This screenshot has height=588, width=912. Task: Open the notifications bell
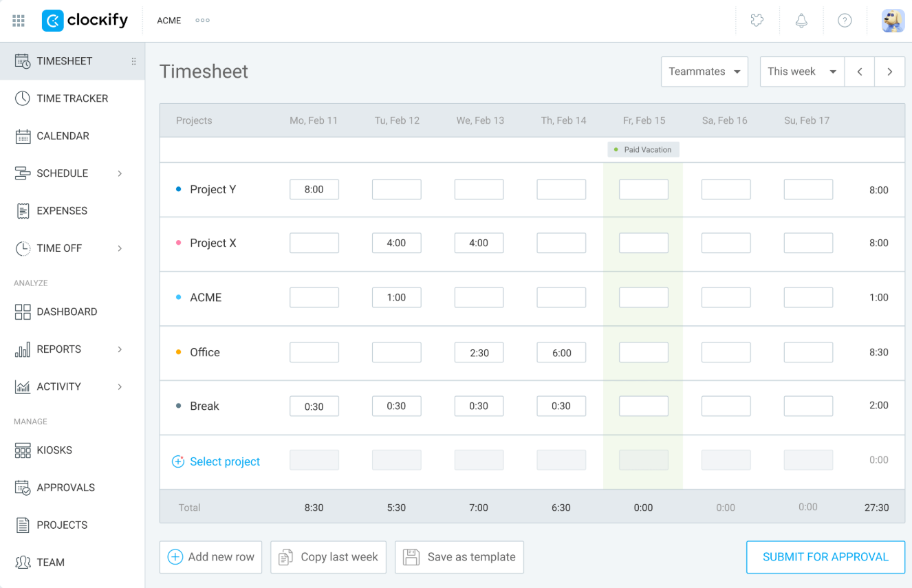click(801, 21)
